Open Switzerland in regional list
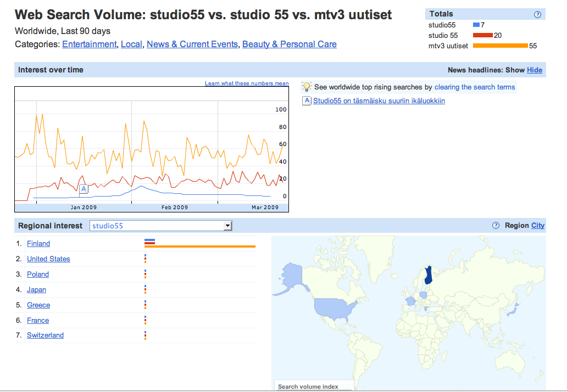This screenshot has width=567, height=392. click(x=45, y=335)
